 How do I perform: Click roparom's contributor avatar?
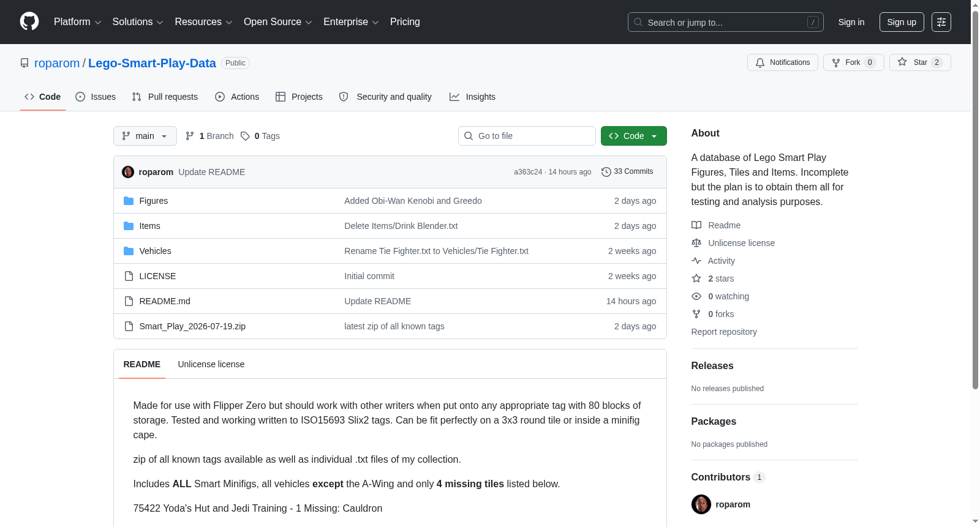[701, 504]
